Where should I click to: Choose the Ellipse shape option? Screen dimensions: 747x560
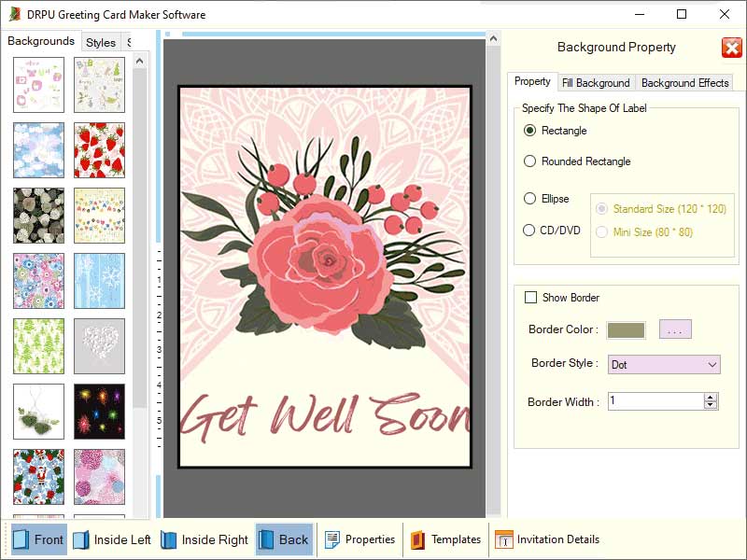tap(531, 199)
